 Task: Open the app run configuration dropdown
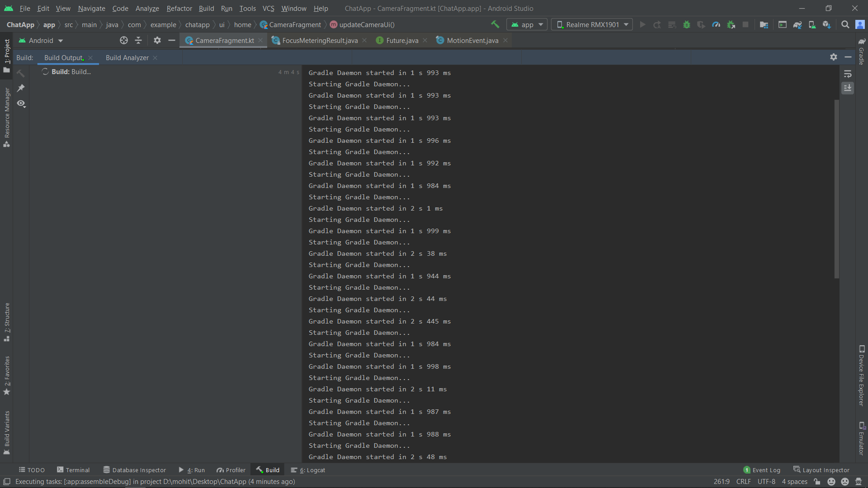[527, 24]
